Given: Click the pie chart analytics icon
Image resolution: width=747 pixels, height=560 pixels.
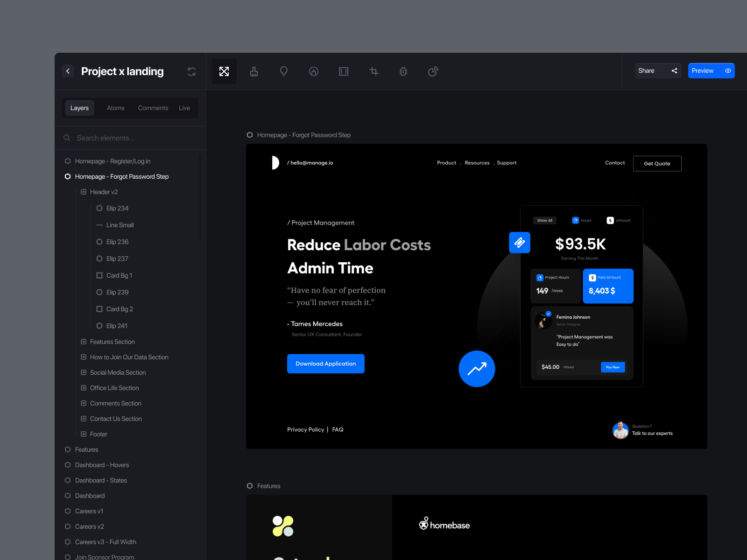Looking at the screenshot, I should point(433,71).
